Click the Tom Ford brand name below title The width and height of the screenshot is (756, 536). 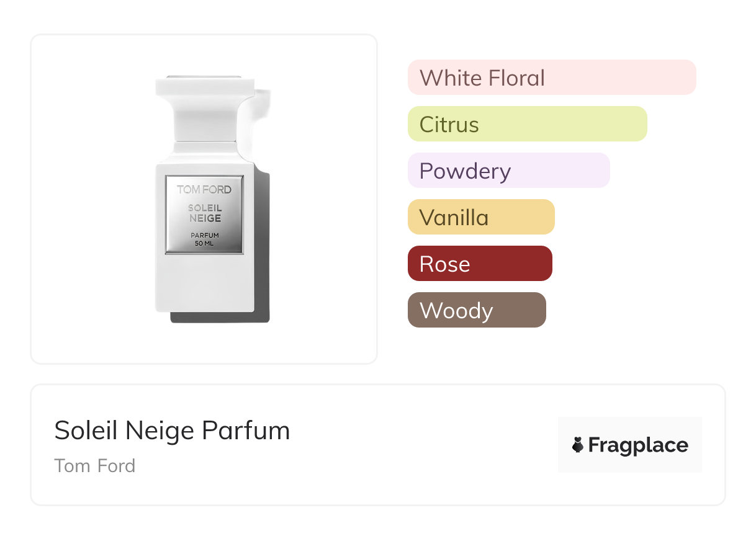[94, 465]
